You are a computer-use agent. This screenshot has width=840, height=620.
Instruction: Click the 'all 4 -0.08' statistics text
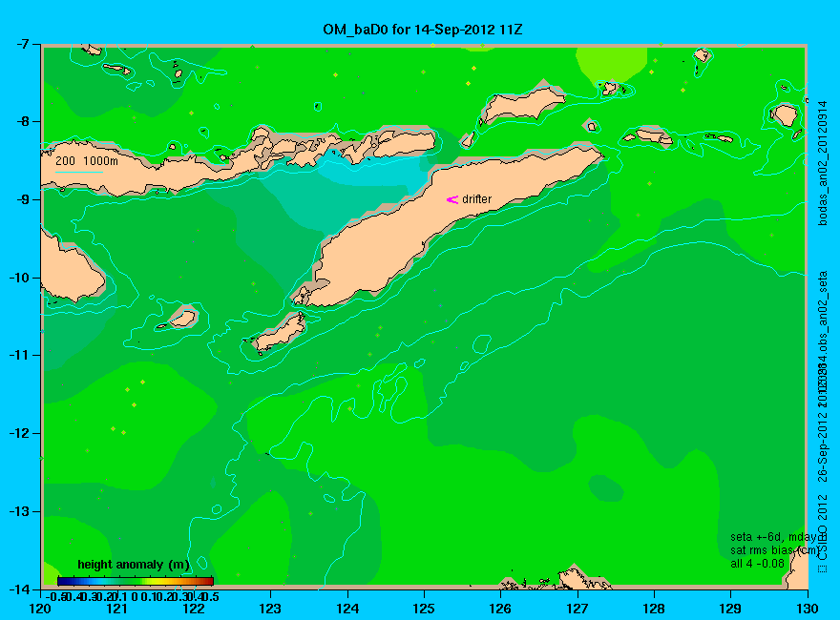757,564
